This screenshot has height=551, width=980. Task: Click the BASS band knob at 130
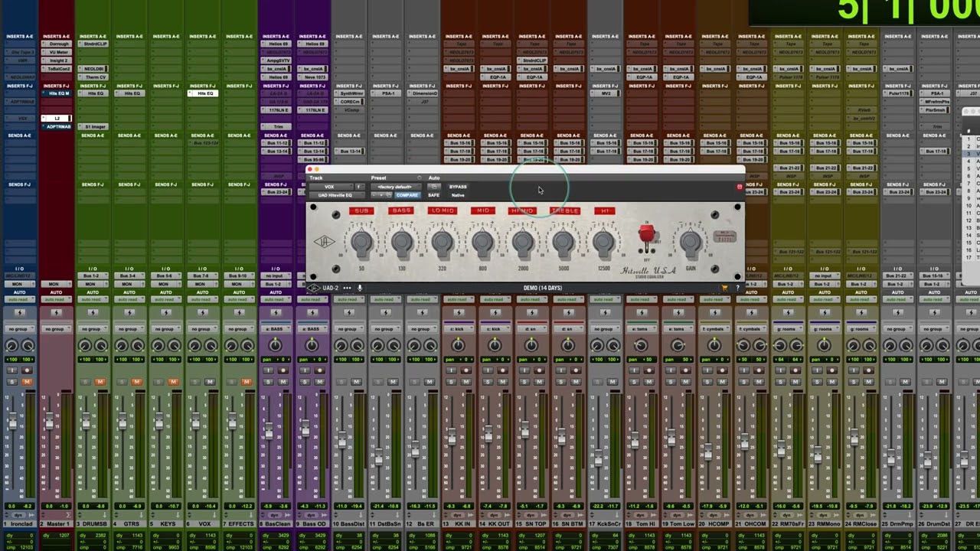tap(402, 243)
